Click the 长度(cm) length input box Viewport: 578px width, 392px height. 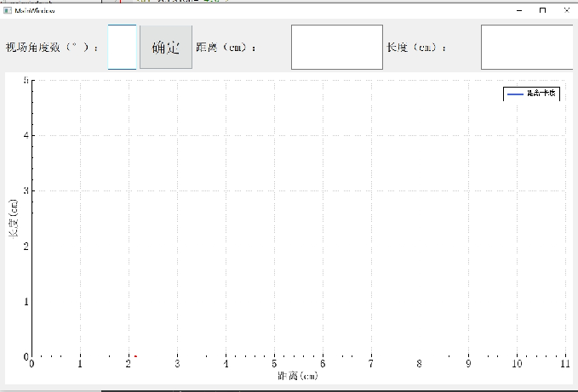coord(528,48)
